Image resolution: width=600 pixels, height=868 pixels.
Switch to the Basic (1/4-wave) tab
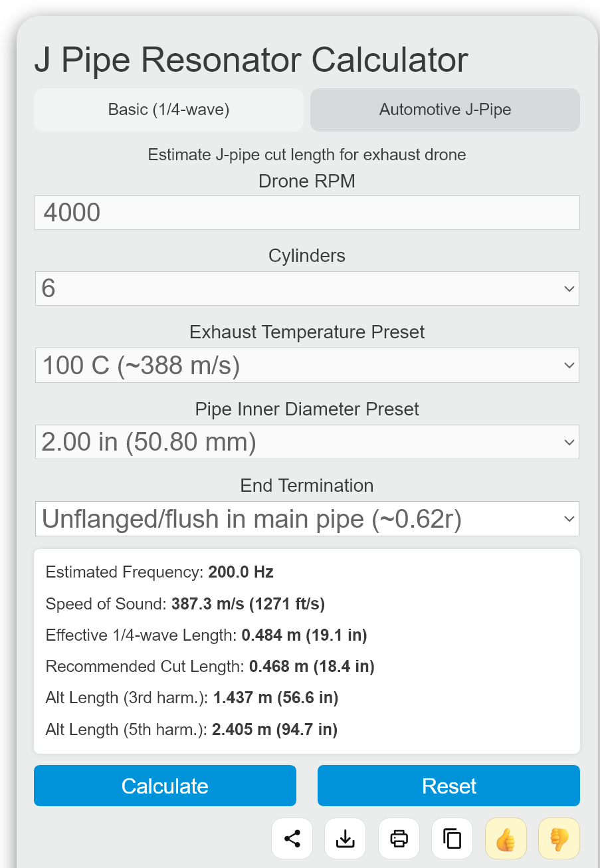pyautogui.click(x=169, y=110)
